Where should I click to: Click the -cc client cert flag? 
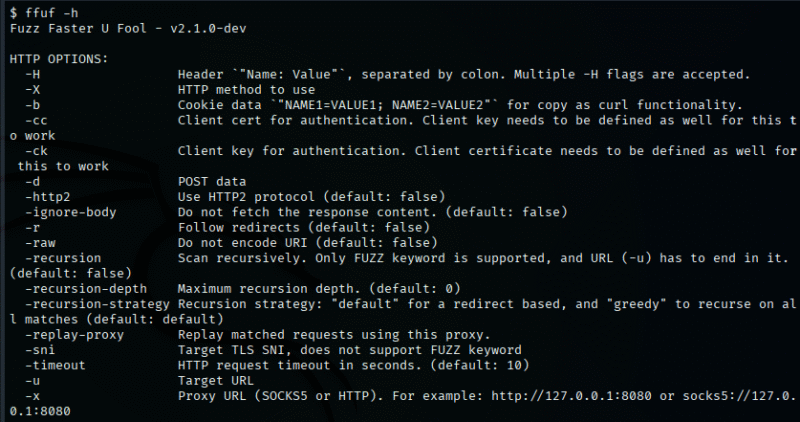coord(36,120)
